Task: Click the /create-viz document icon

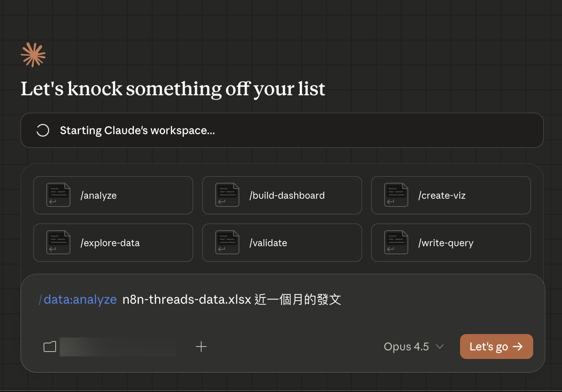Action: 396,195
